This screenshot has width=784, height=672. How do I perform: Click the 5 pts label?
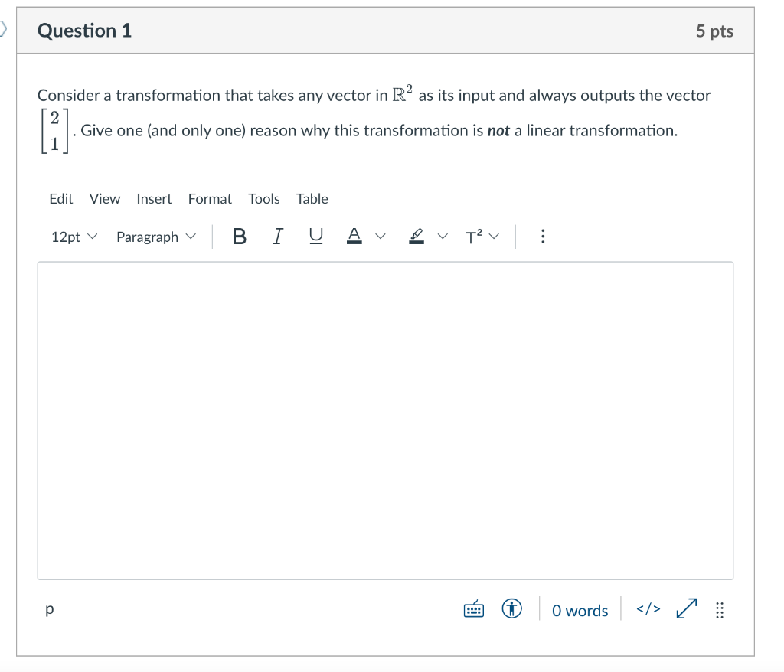click(714, 31)
